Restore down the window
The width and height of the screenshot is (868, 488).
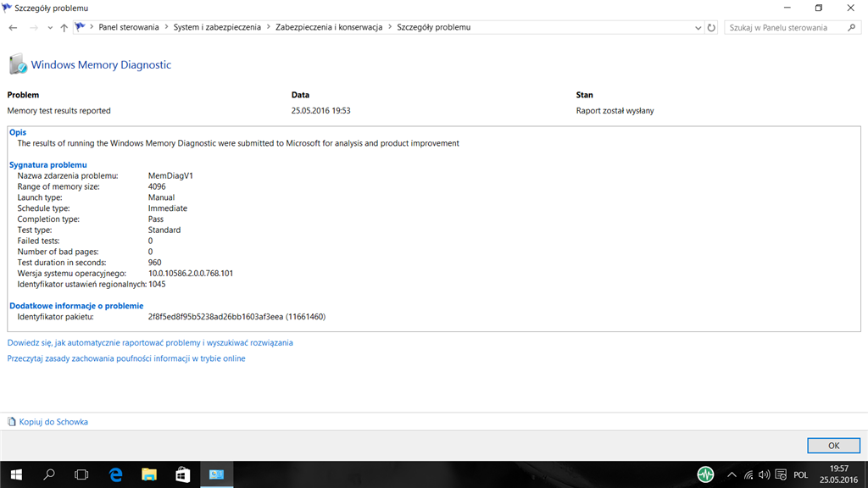pyautogui.click(x=819, y=8)
